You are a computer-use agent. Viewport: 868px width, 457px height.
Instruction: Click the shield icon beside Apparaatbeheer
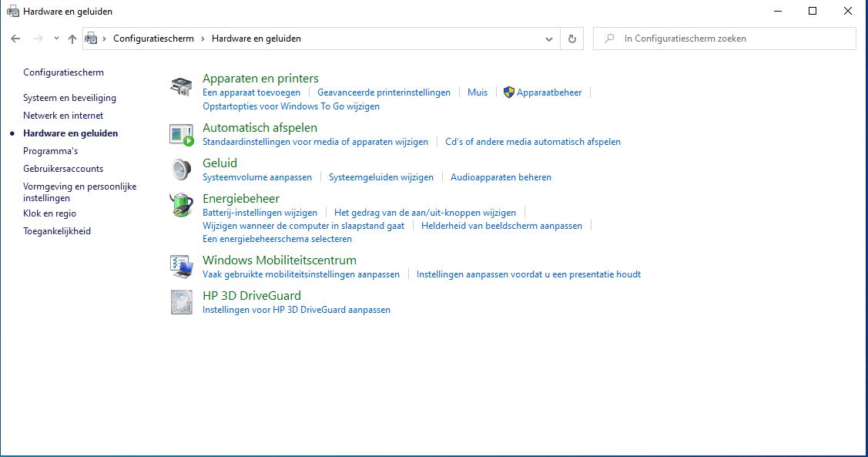tap(509, 92)
